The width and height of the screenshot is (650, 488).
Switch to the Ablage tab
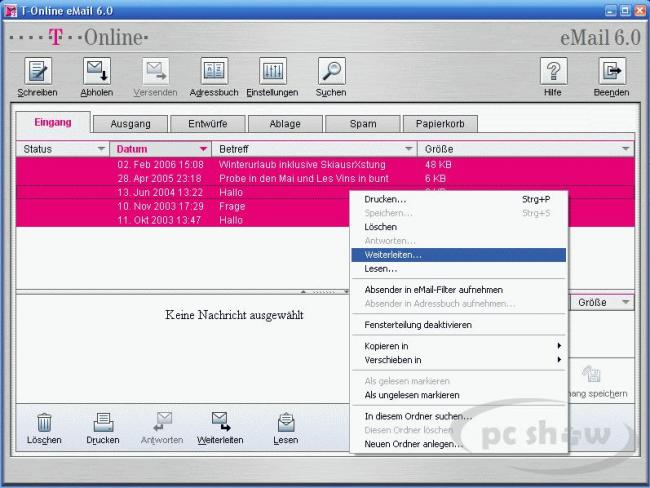[285, 124]
